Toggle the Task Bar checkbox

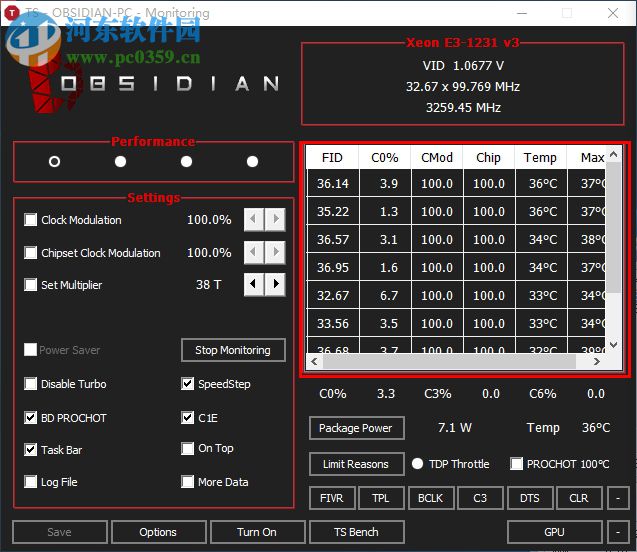tap(30, 450)
